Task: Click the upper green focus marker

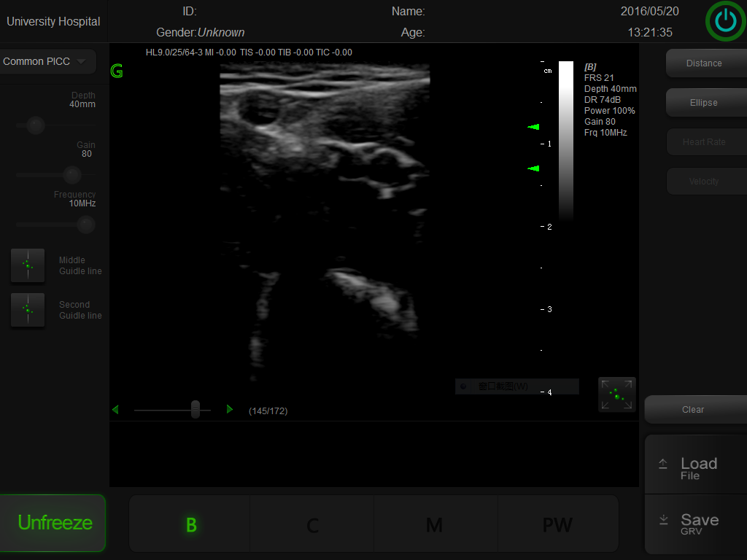Action: 533,127
